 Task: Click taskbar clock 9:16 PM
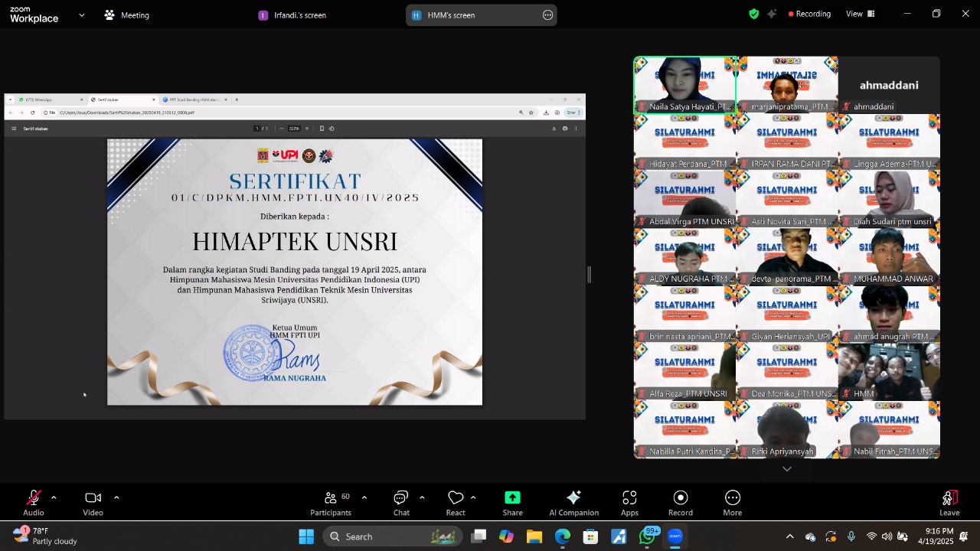[939, 536]
